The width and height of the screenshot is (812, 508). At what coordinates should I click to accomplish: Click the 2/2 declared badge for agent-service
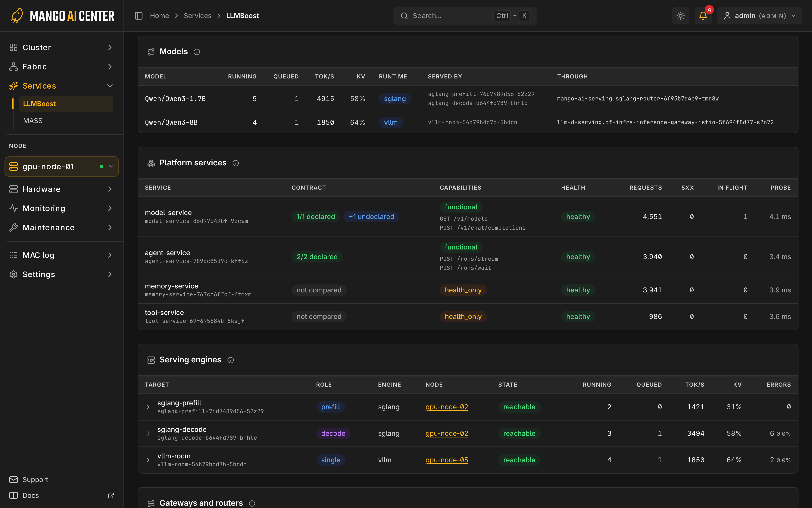pyautogui.click(x=317, y=257)
